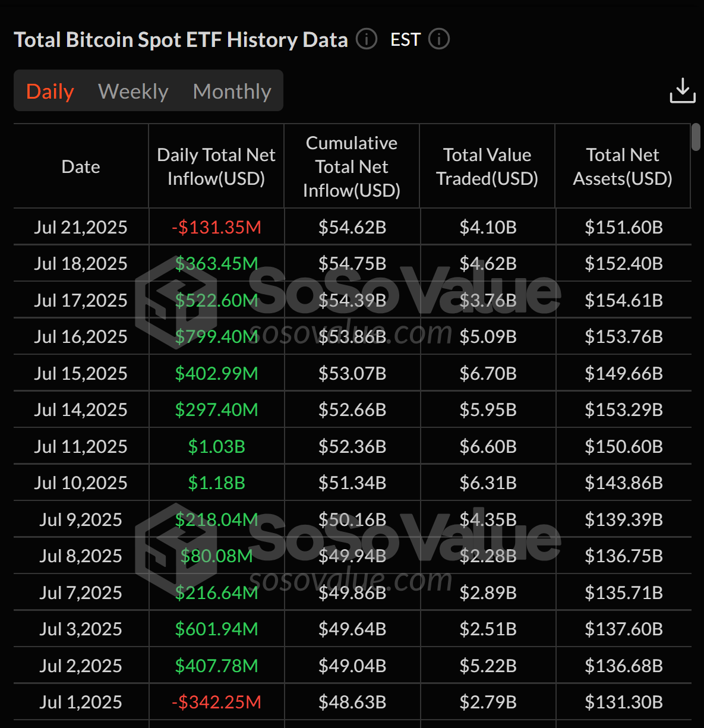This screenshot has width=704, height=728.
Task: Click the -$342.25M outflow value
Action: coord(216,702)
